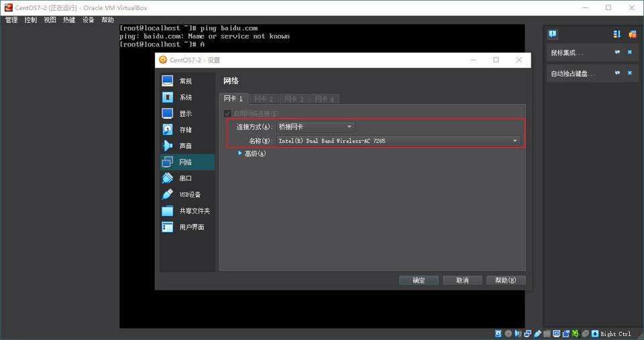This screenshot has width=644, height=340.
Task: Toggle the 启用网络连接 checkbox
Action: (227, 113)
